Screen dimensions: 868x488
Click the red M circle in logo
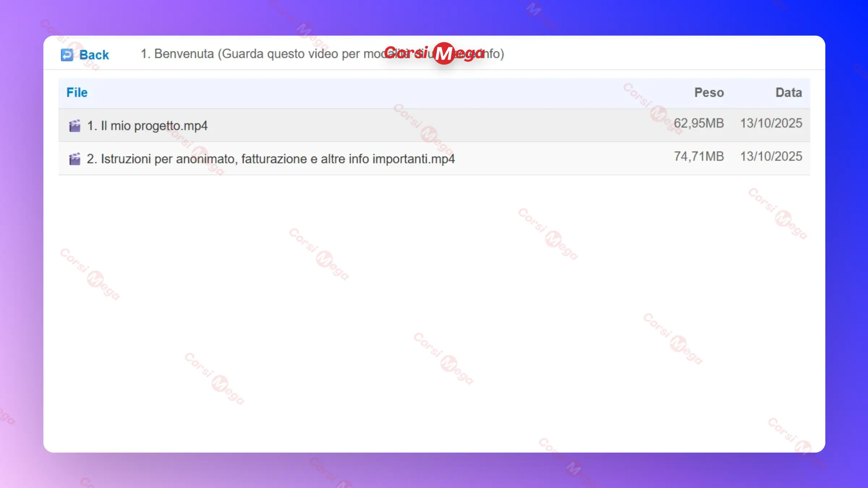pyautogui.click(x=444, y=53)
